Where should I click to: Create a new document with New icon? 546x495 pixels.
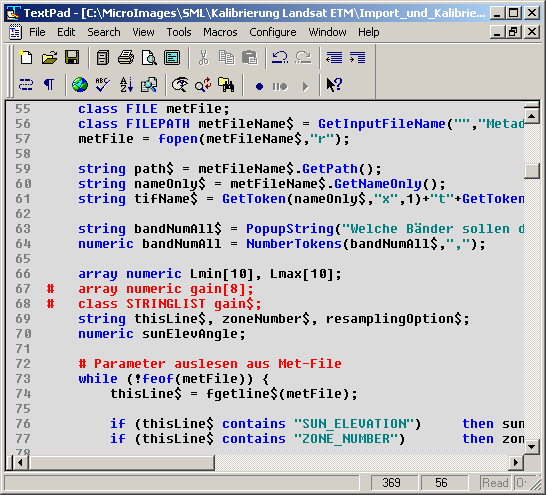26,57
